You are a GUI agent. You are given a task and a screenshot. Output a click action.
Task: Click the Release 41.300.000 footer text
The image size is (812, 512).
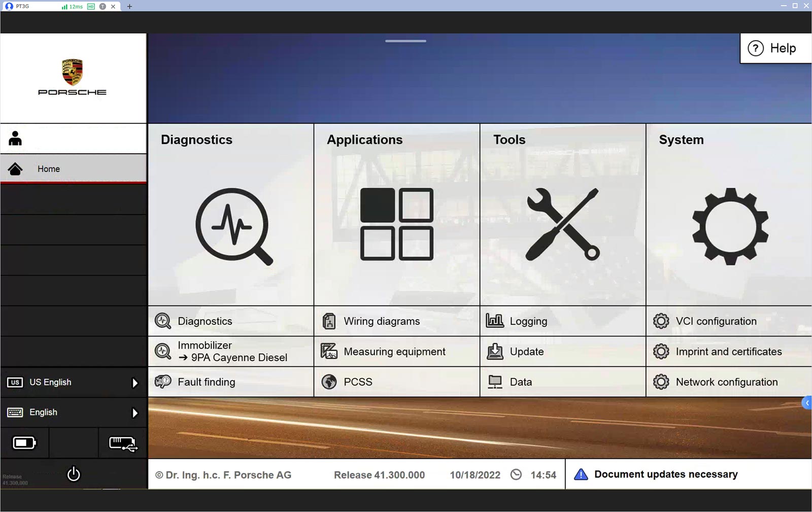coord(379,475)
